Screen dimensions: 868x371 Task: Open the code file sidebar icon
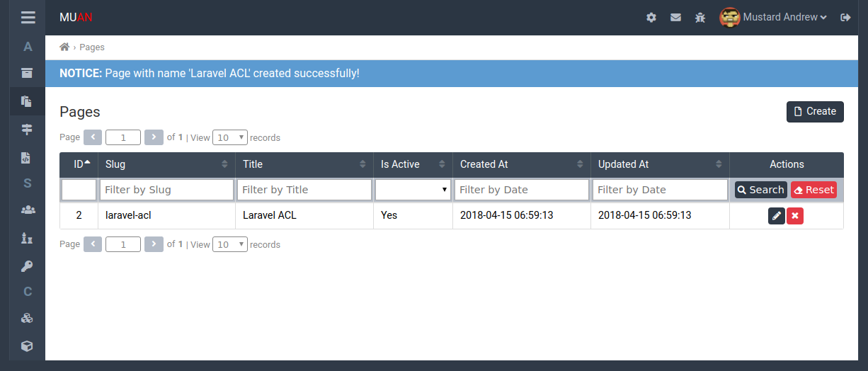(27, 157)
